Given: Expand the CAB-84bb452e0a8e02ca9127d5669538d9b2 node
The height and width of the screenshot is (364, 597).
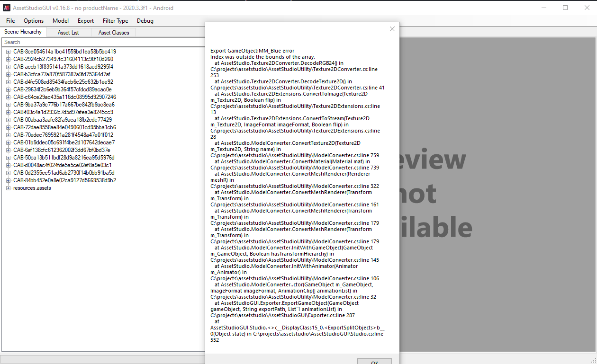Looking at the screenshot, I should [7, 180].
